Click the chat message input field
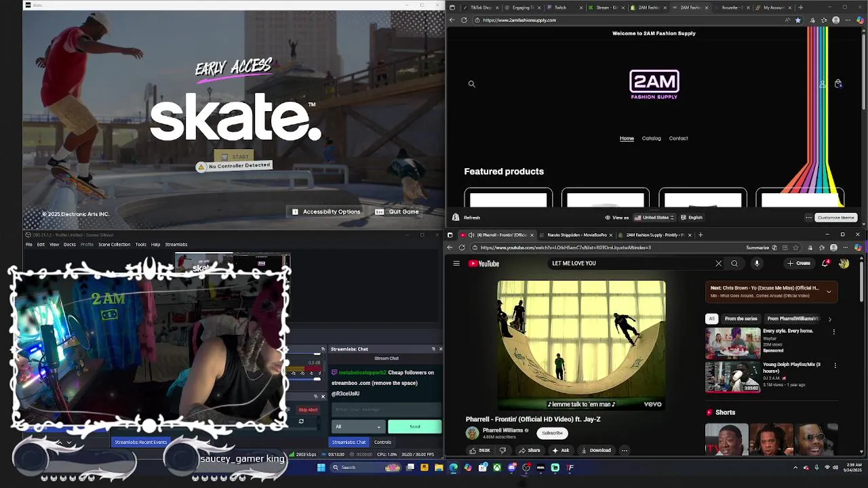 tap(386, 409)
